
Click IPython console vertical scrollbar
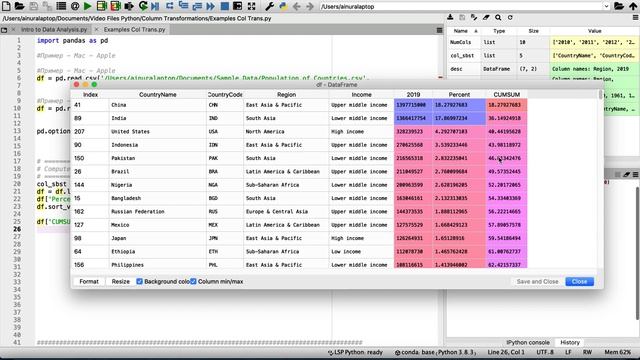click(x=637, y=253)
